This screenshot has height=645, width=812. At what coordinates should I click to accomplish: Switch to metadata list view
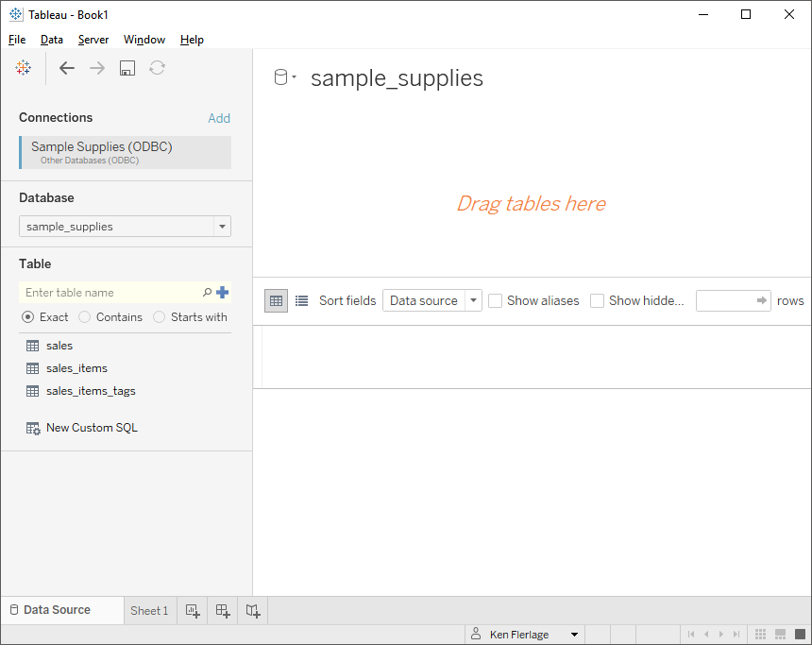coord(301,301)
